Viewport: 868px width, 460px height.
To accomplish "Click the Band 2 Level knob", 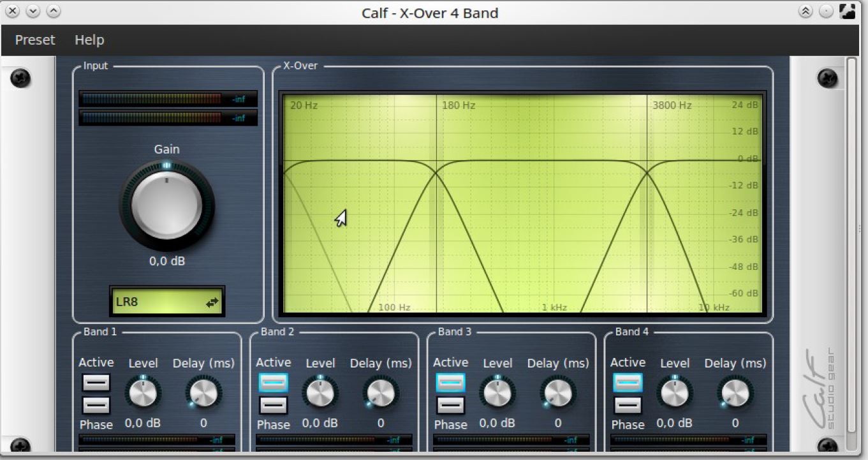I will [x=320, y=393].
